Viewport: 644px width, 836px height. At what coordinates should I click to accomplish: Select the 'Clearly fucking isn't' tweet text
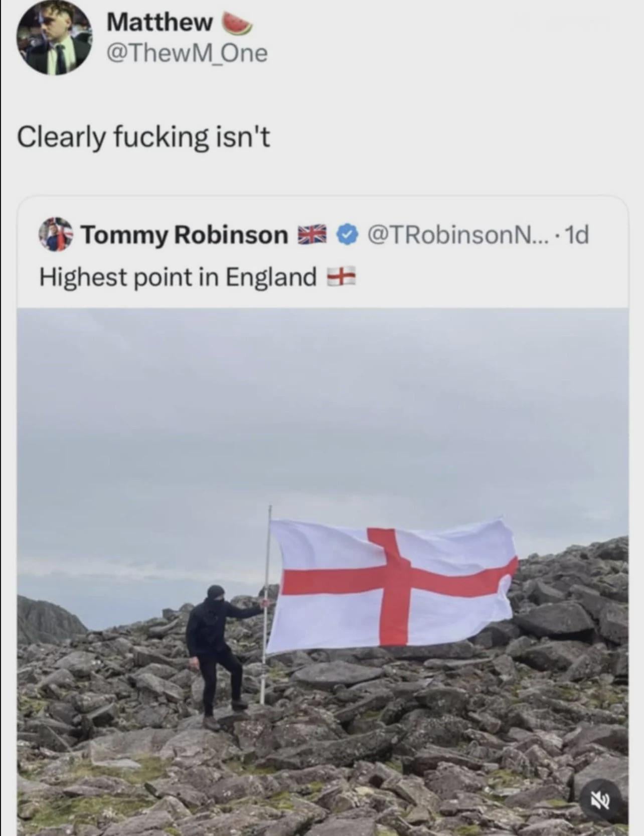[x=143, y=137]
